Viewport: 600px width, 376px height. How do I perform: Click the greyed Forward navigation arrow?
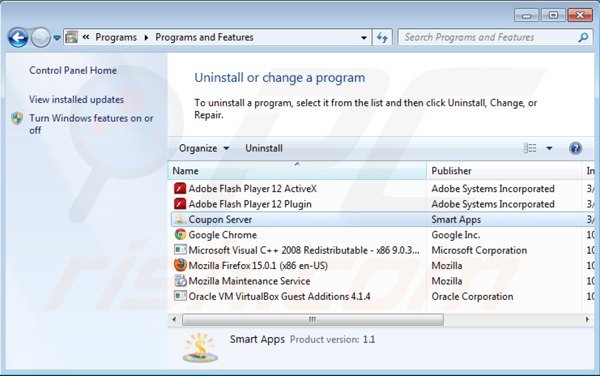coord(41,37)
